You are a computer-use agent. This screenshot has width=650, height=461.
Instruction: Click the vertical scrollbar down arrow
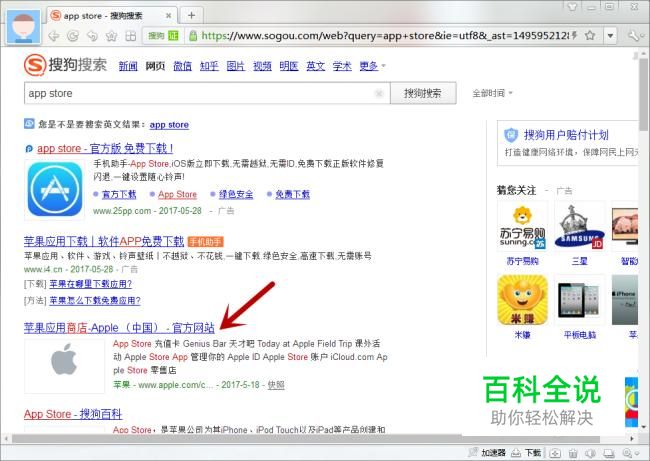coord(644,426)
